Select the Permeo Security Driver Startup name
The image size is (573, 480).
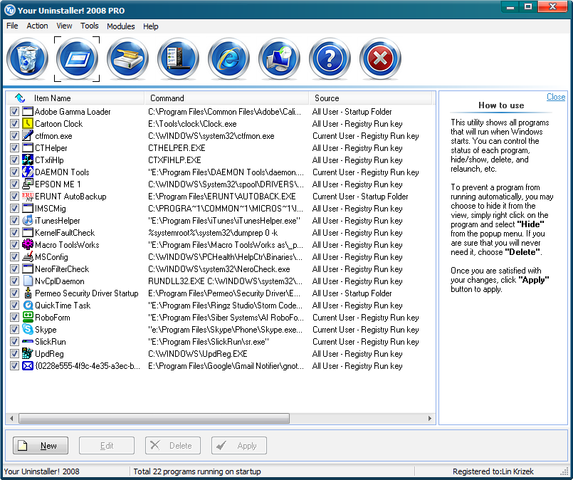click(x=87, y=293)
